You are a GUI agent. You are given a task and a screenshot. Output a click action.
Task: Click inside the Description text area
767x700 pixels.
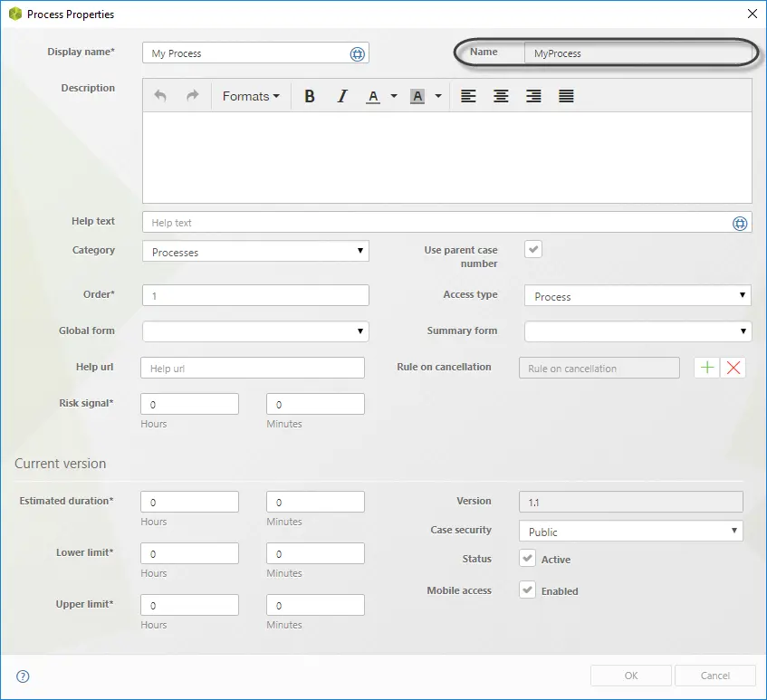tap(447, 158)
